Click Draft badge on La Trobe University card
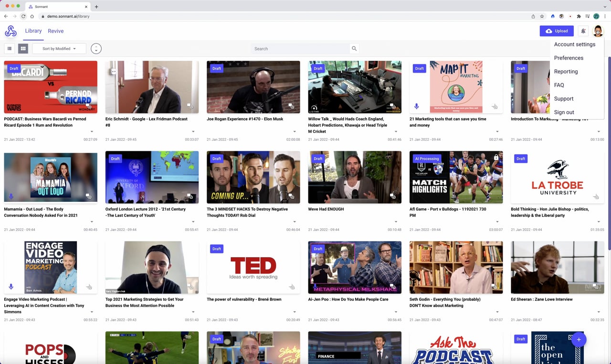 pos(521,159)
